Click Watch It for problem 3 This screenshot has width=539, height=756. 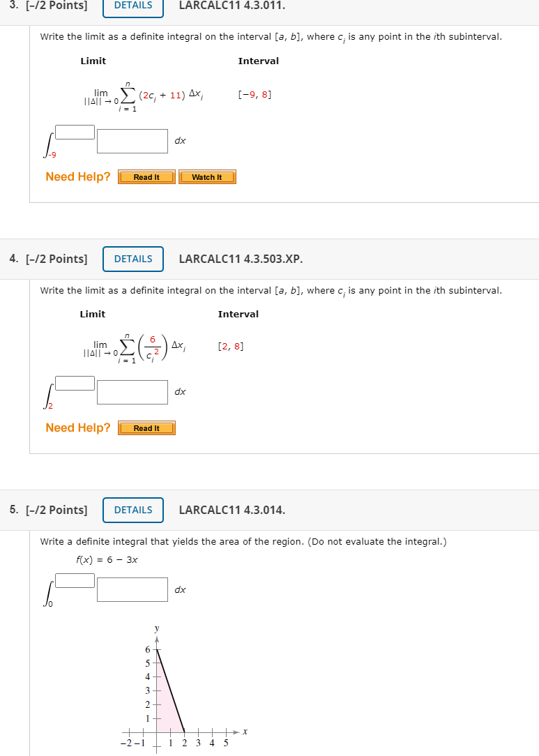click(x=207, y=176)
